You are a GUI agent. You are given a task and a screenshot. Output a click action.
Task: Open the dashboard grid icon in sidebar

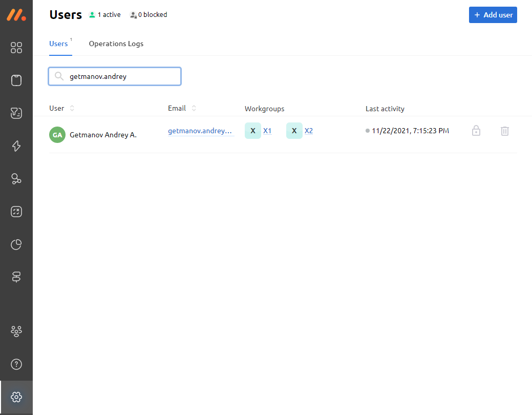pyautogui.click(x=16, y=48)
